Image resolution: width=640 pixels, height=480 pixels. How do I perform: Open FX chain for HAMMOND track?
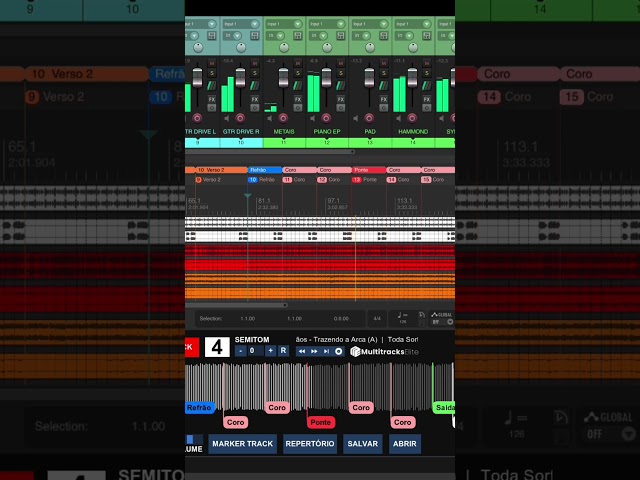[x=427, y=99]
